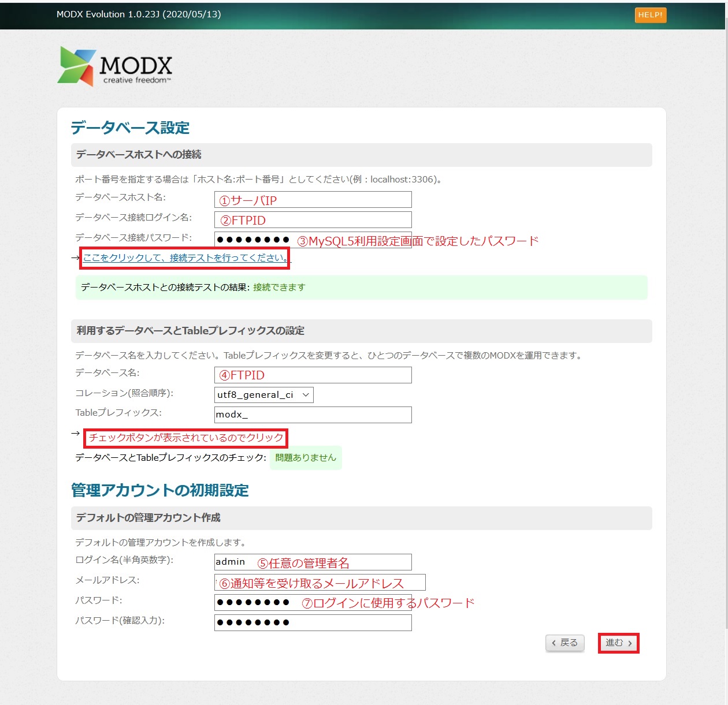This screenshot has width=728, height=705.
Task: Click the データベースホスト名 label
Action: 121,197
